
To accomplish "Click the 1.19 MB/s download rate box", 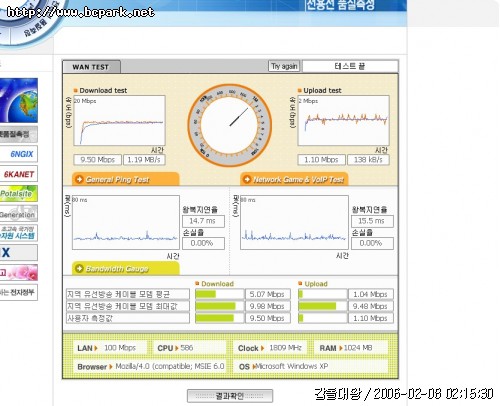I will tap(144, 160).
